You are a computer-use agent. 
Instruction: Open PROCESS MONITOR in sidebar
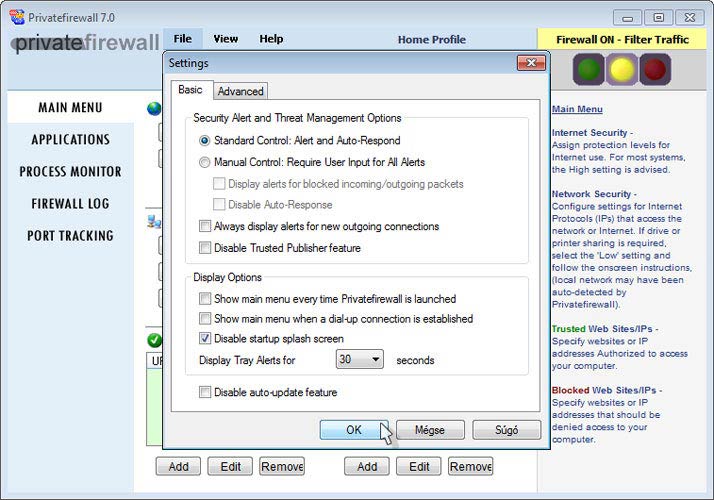(71, 172)
